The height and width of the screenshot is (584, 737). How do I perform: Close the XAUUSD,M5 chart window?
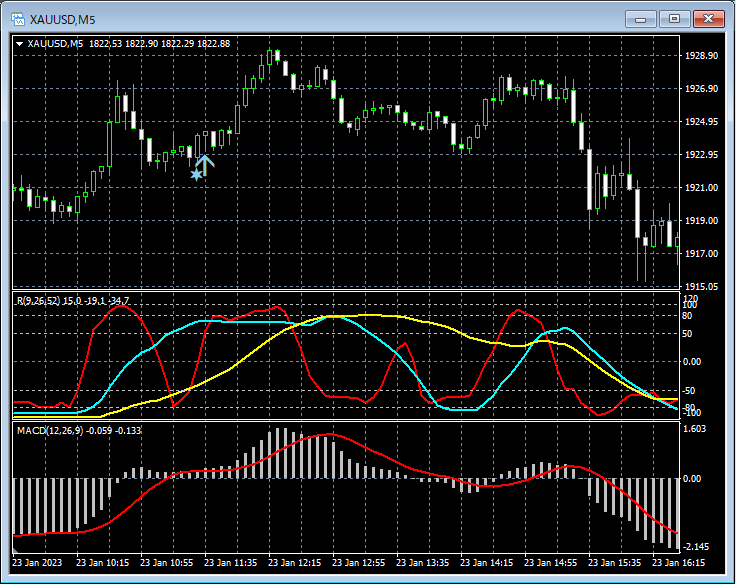point(709,18)
